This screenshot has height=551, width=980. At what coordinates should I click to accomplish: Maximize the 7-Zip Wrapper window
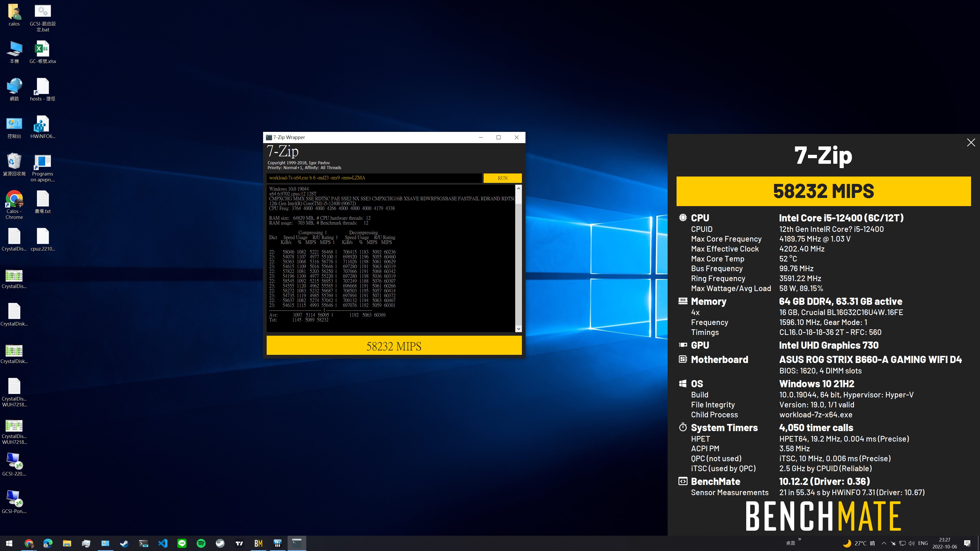pos(498,137)
